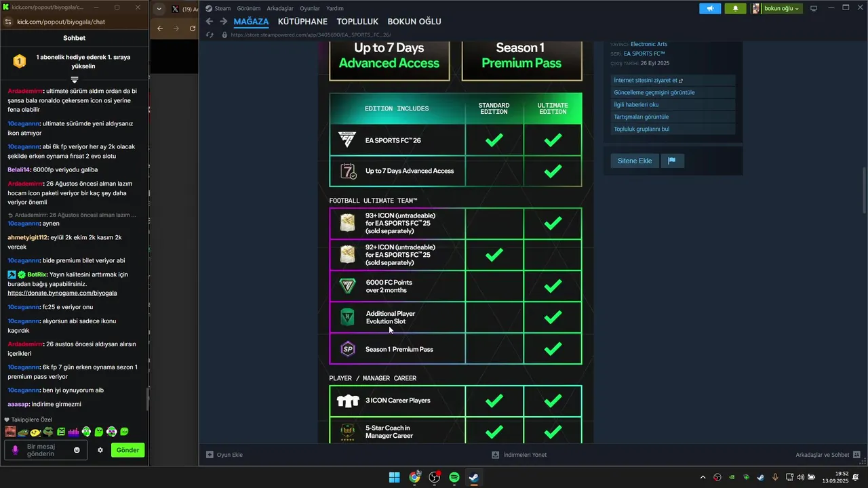Open Kick chat settings gear
868x488 pixels.
[100, 450]
